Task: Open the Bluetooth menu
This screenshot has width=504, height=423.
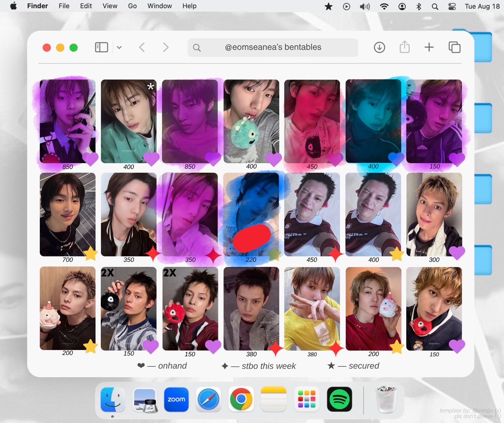Action: click(418, 6)
